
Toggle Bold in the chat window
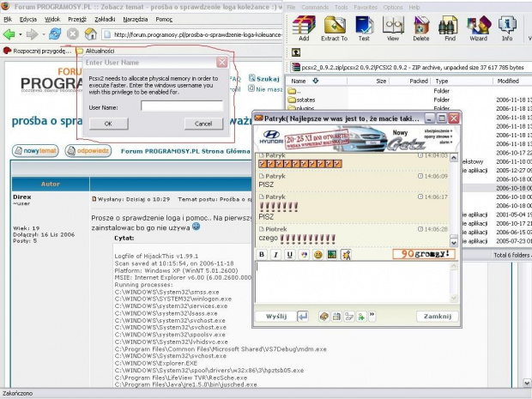(x=262, y=255)
